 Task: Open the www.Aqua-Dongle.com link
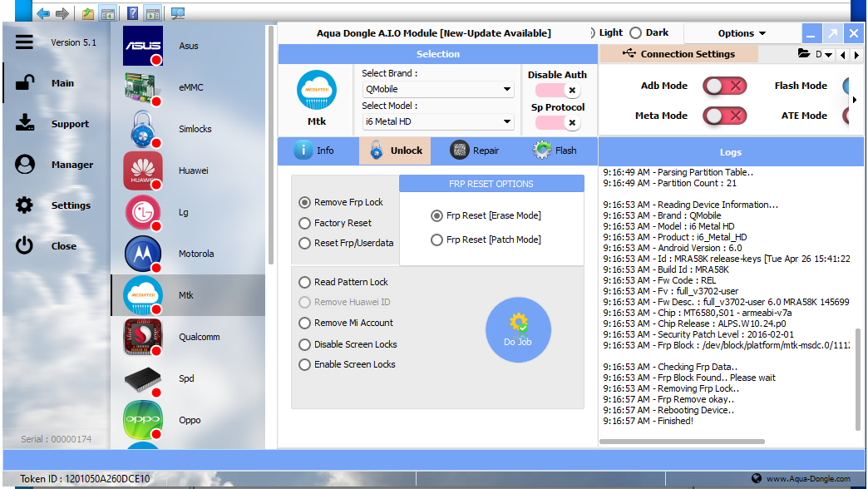click(x=808, y=478)
